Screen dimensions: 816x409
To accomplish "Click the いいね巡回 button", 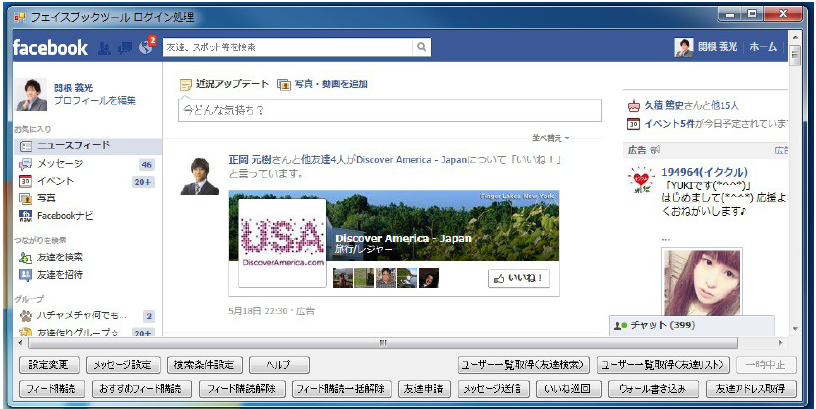I will tap(569, 389).
